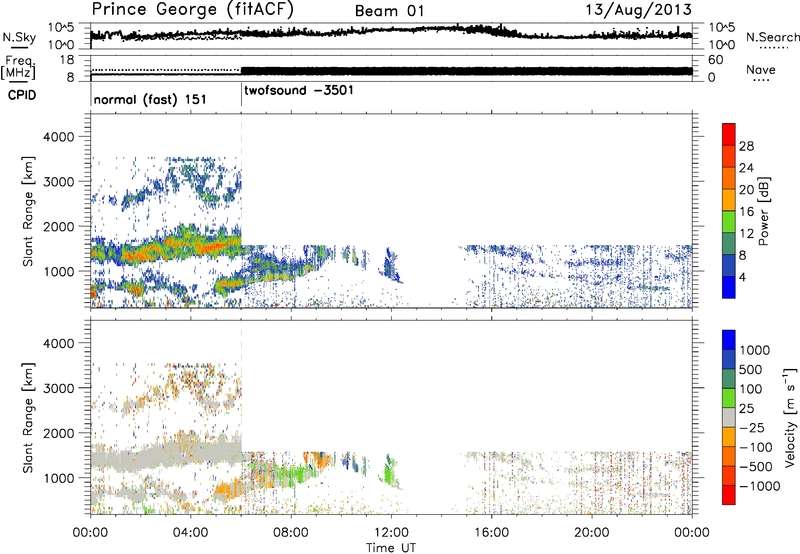Image resolution: width=800 pixels, height=554 pixels.
Task: Click the power panel 'Slant Range [km]' label
Action: [x=28, y=211]
